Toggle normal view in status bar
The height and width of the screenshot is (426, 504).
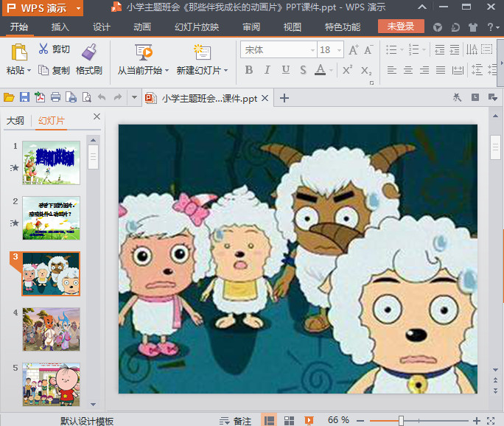click(269, 421)
